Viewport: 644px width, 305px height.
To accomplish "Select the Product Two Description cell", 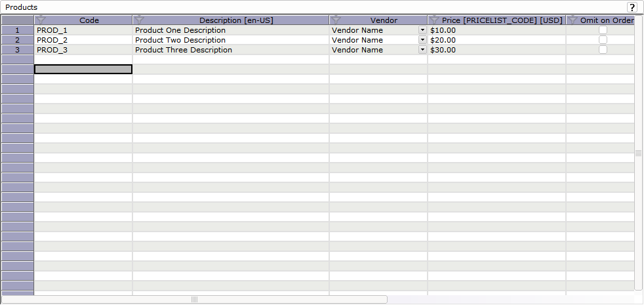I will point(231,40).
